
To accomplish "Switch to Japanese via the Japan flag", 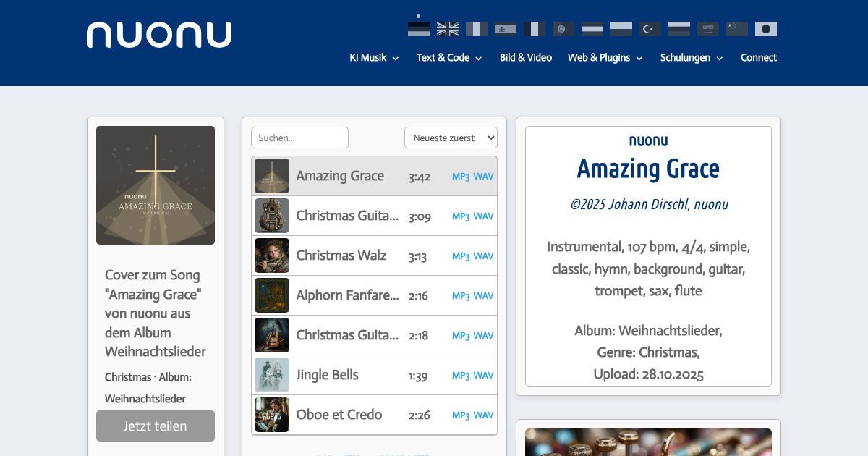I will [x=766, y=29].
